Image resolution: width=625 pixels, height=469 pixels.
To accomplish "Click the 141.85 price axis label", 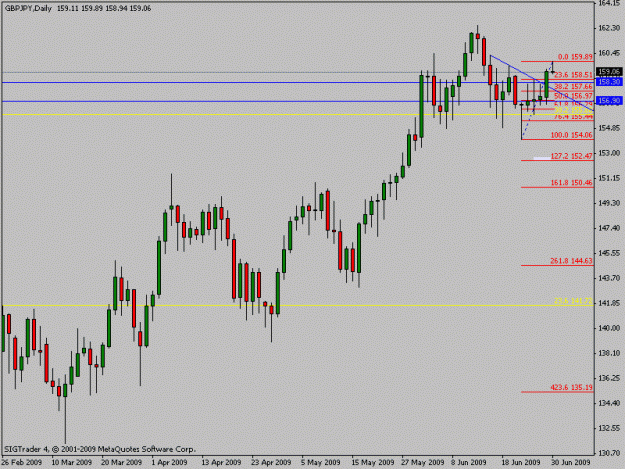I will [609, 303].
